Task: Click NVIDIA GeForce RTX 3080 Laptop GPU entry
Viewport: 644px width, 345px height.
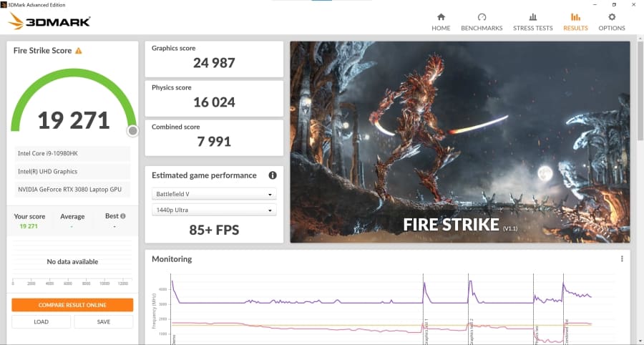Action: coord(72,190)
